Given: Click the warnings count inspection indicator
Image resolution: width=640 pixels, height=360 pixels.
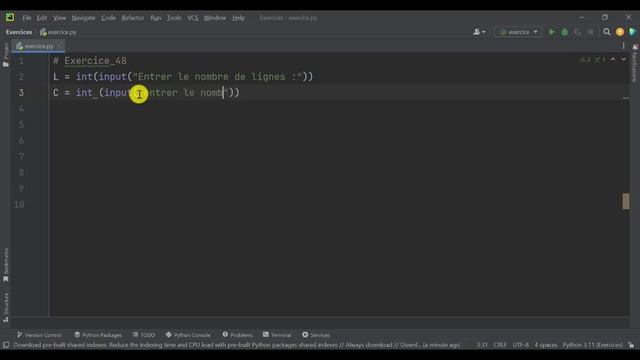Looking at the screenshot, I should [x=585, y=60].
